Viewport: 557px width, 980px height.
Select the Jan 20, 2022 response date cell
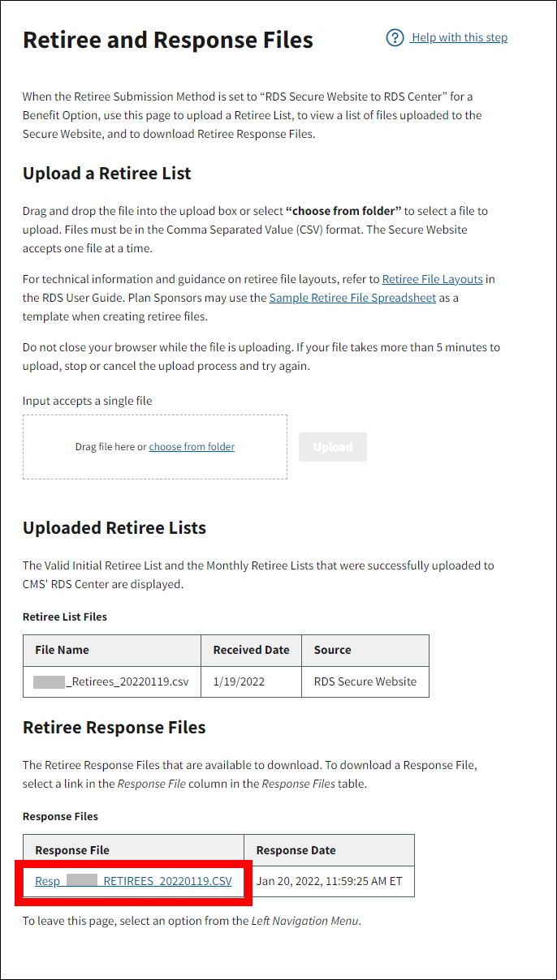(x=329, y=881)
